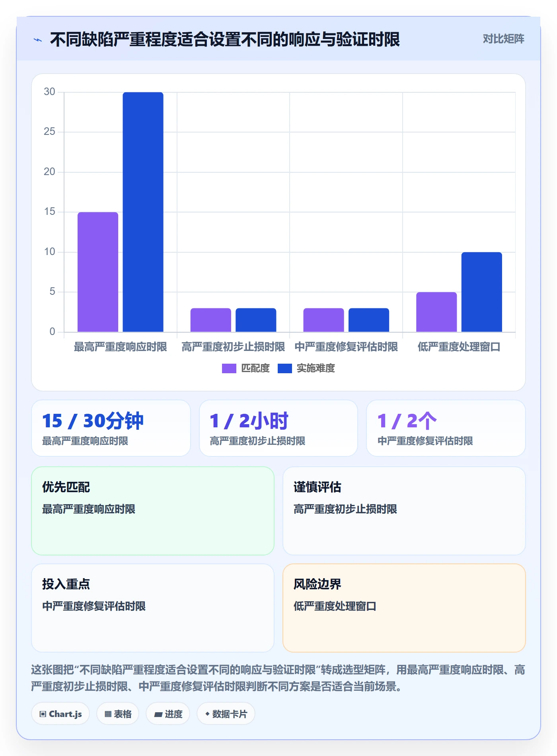The width and height of the screenshot is (557, 756).
Task: Click the 表格 tag grid icon
Action: tap(108, 714)
